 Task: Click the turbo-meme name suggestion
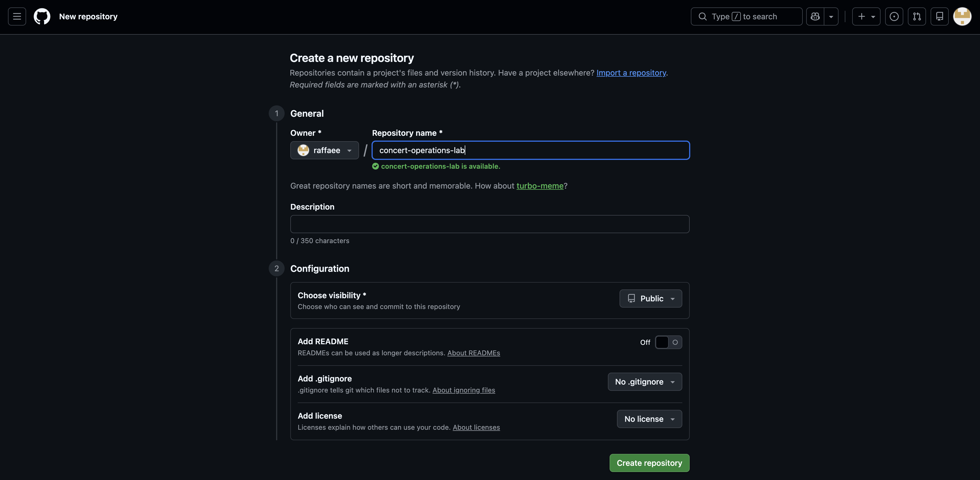coord(539,186)
